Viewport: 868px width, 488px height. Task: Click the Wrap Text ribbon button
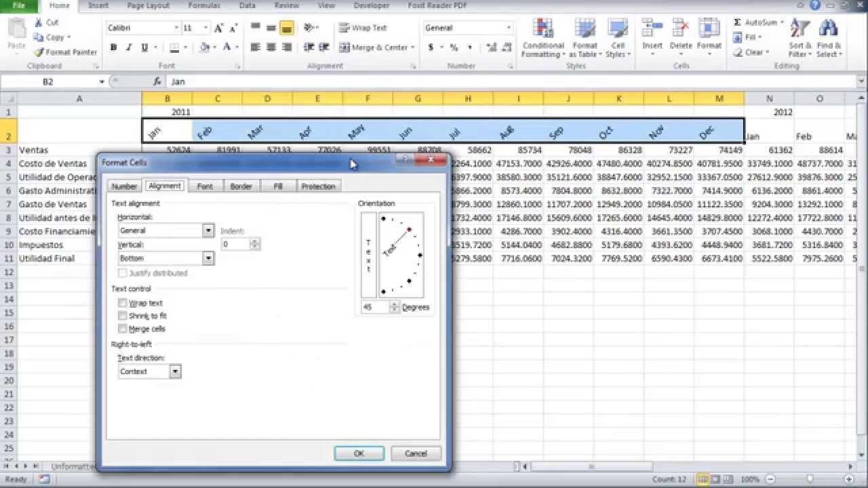tap(363, 28)
